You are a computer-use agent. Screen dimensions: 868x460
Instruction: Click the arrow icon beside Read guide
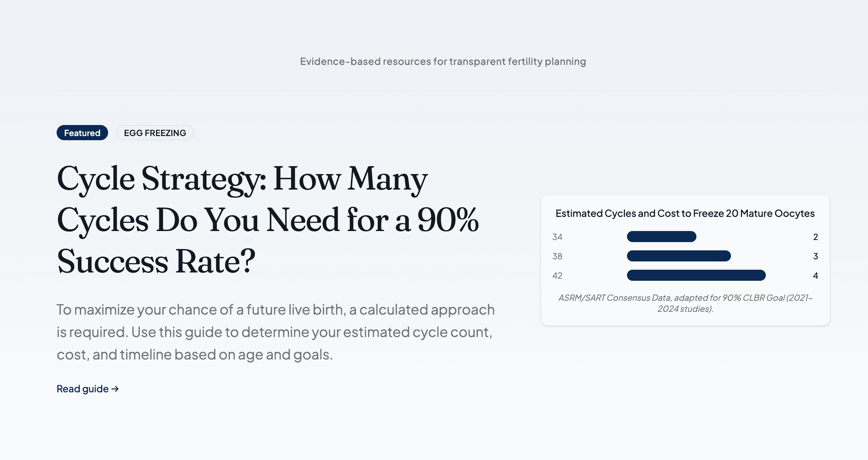click(115, 389)
